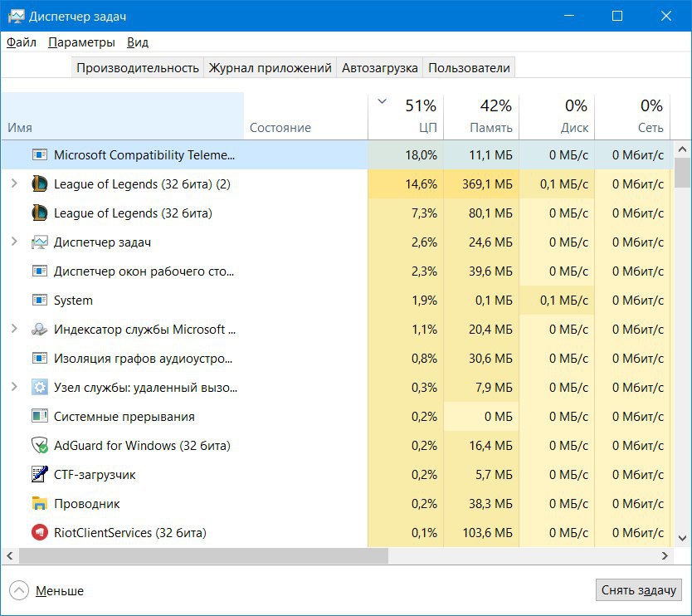The width and height of the screenshot is (692, 616).
Task: Open the Файл menu
Action: click(22, 42)
